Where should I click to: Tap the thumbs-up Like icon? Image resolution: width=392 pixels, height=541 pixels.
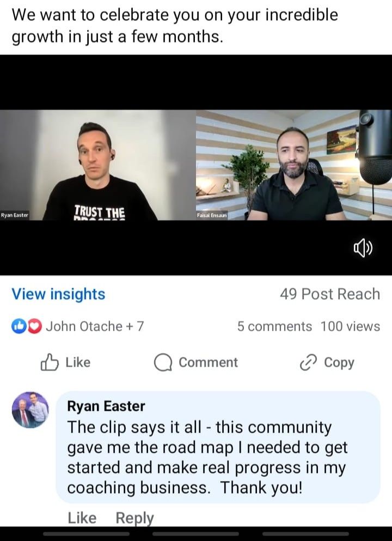(x=50, y=362)
